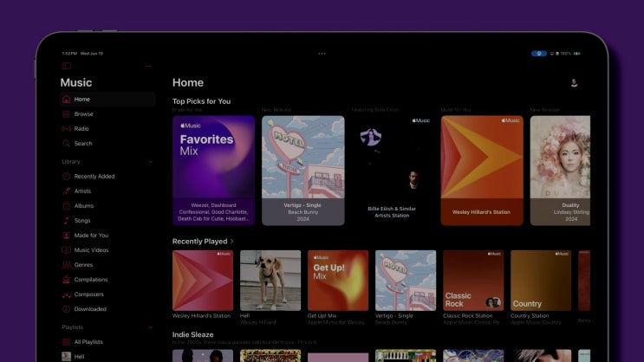Open the Home sidebar item
The image size is (644, 362).
tap(107, 99)
